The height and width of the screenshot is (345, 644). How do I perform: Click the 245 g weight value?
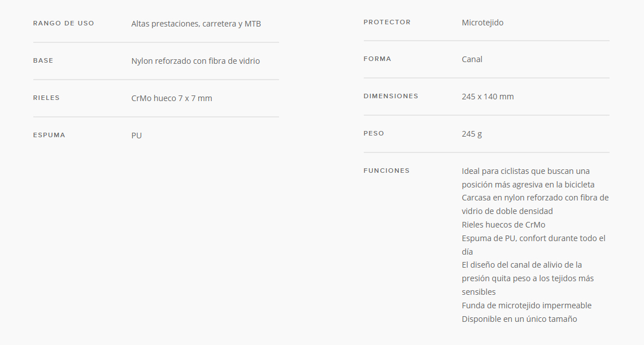472,134
